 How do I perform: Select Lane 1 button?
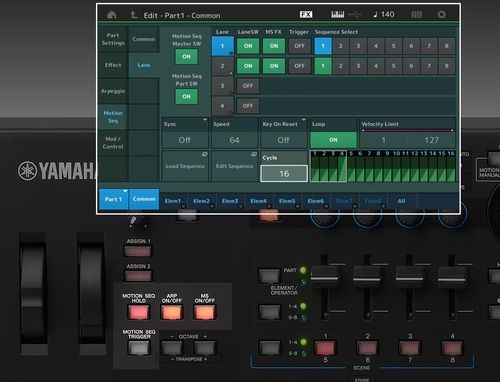click(x=222, y=46)
